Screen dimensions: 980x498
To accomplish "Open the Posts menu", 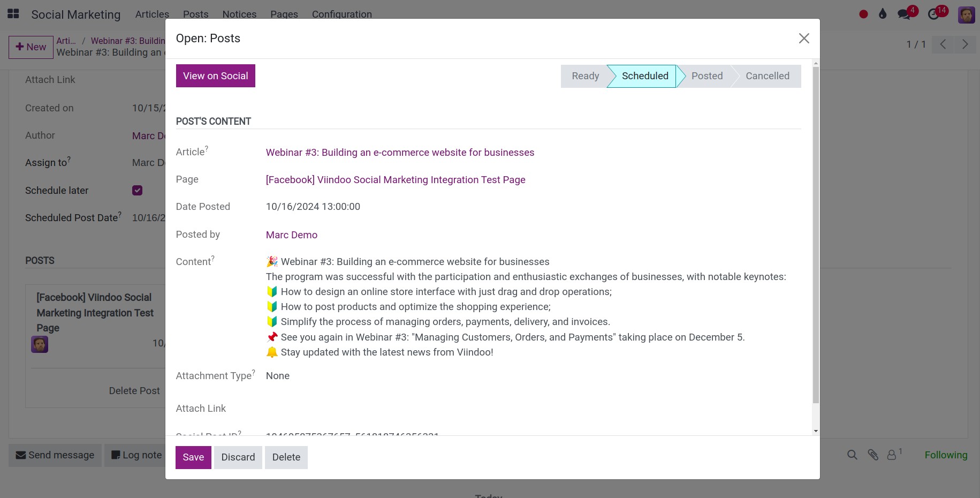I will tap(195, 14).
